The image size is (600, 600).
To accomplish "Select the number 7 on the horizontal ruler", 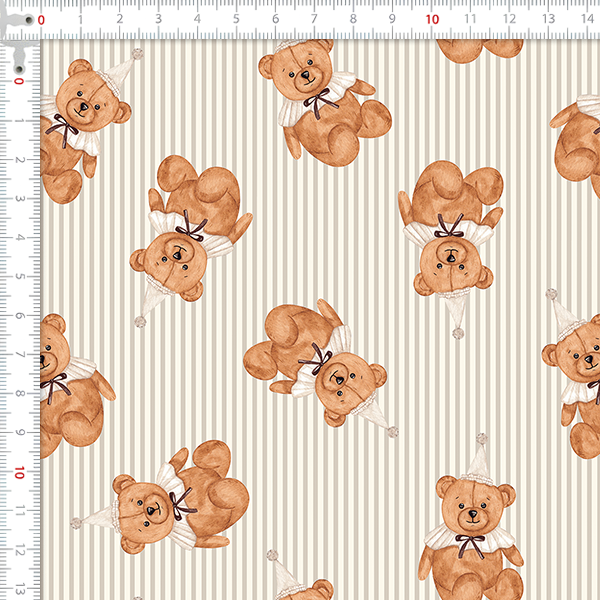I will click(x=314, y=19).
